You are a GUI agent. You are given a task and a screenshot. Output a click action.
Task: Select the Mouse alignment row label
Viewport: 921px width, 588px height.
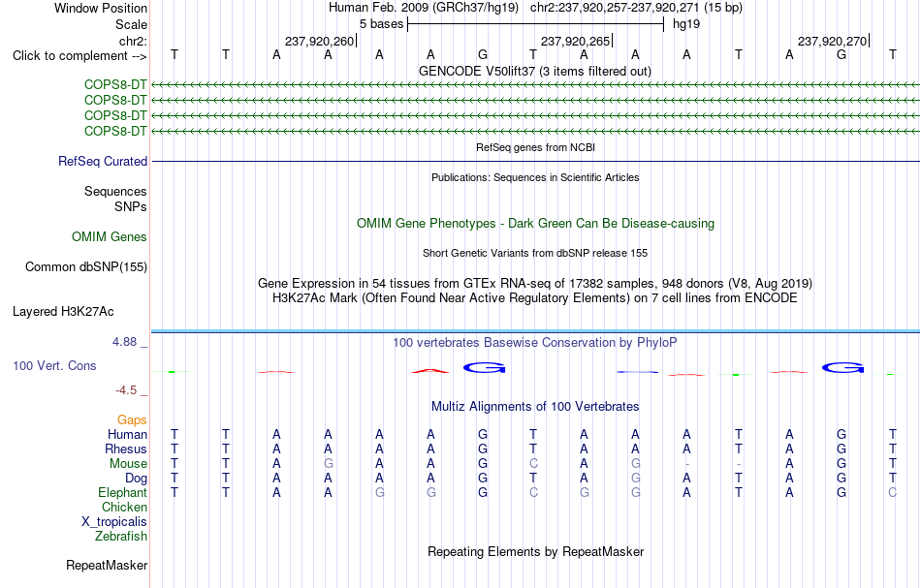[128, 464]
